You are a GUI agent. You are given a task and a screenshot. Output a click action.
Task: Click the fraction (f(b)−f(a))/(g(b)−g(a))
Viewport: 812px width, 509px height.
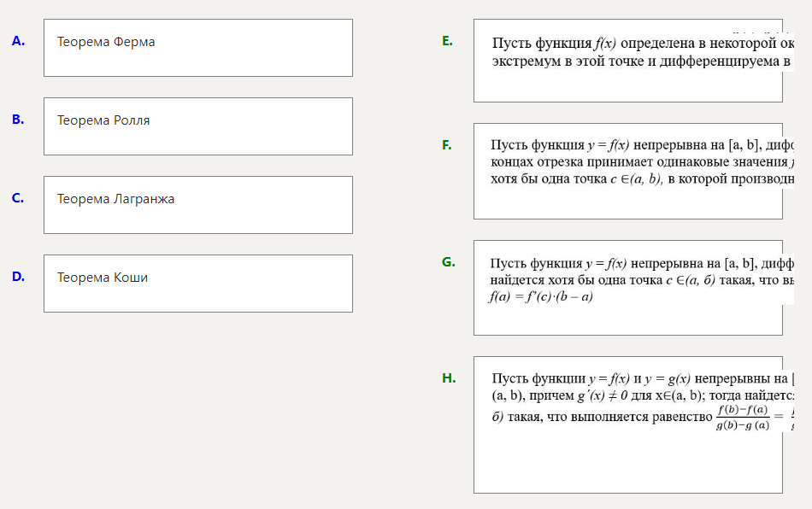[744, 418]
